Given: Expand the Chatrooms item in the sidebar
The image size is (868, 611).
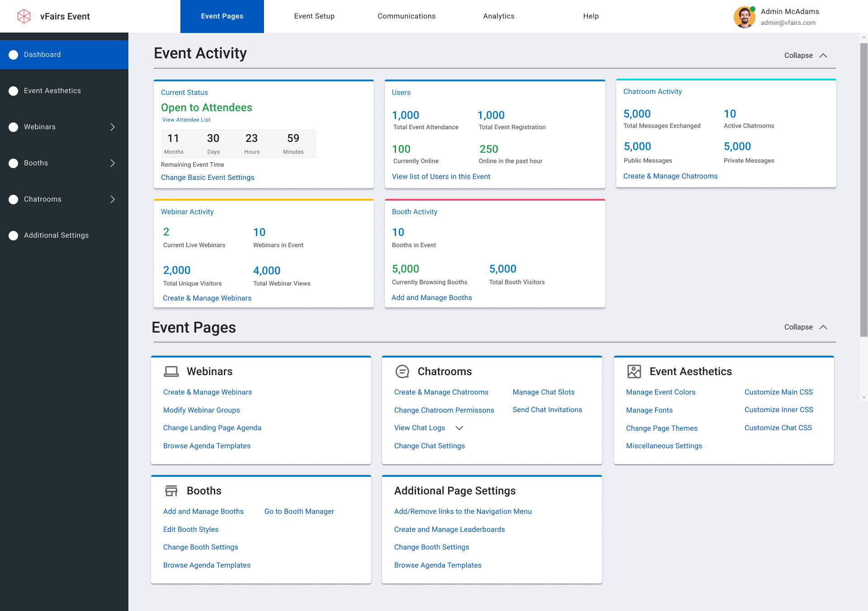Looking at the screenshot, I should click(113, 199).
